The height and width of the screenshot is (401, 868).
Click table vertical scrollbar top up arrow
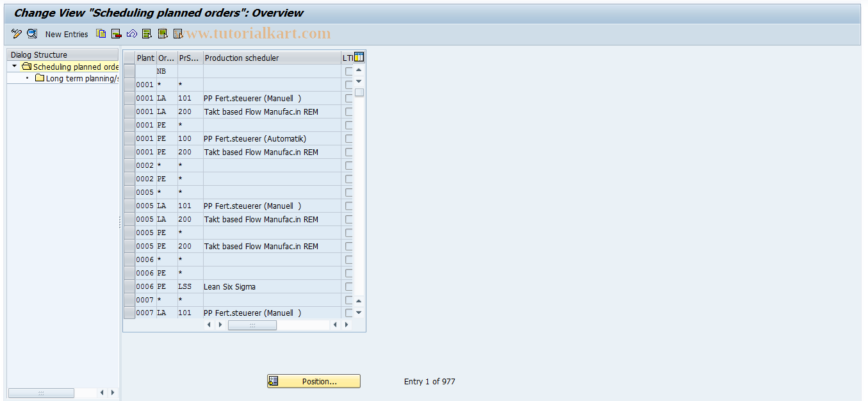359,70
